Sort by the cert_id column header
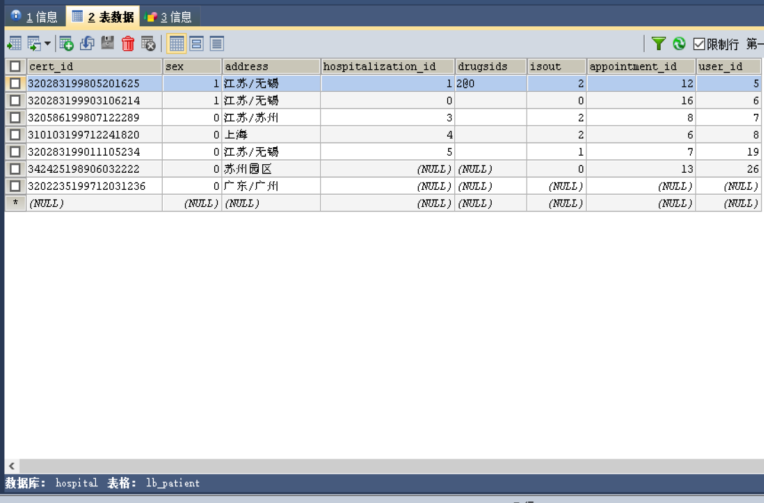 [94, 66]
